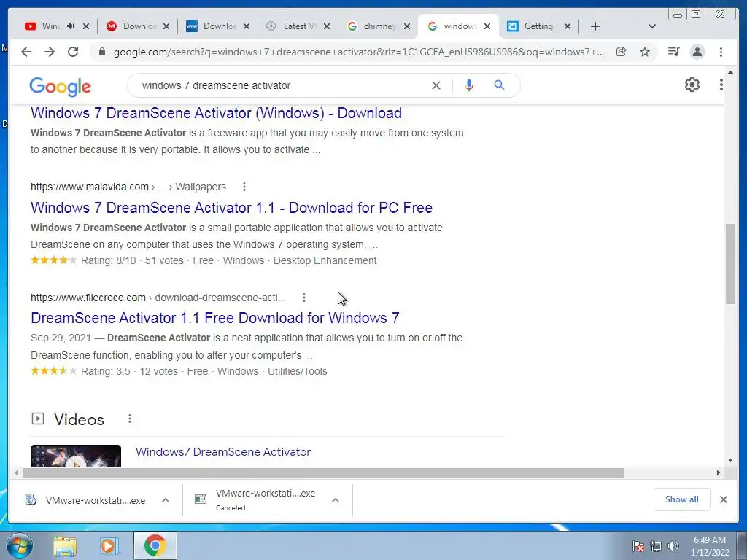Open Google quick settings gear
The height and width of the screenshot is (560, 747).
692,85
